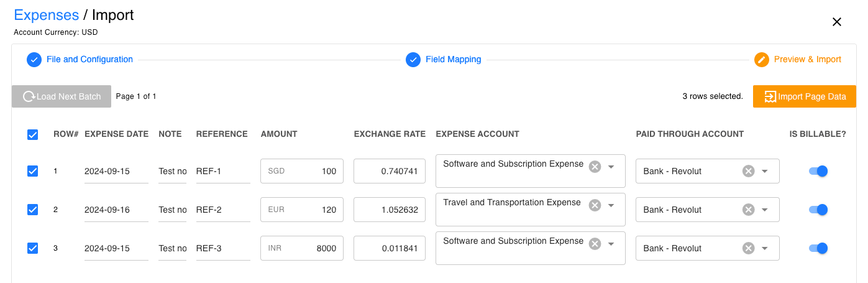
Task: Uncheck row 1 checkbox
Action: pyautogui.click(x=33, y=171)
